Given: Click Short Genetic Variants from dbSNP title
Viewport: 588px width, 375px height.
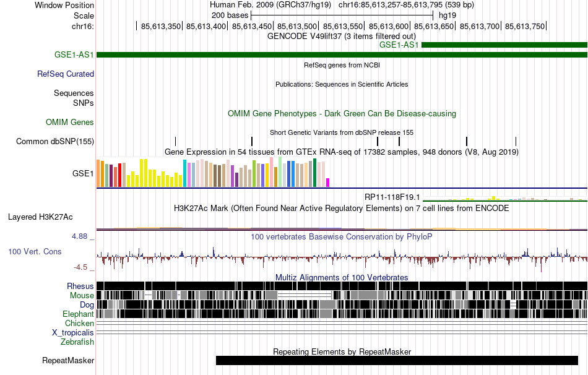Looking at the screenshot, I should 341,132.
